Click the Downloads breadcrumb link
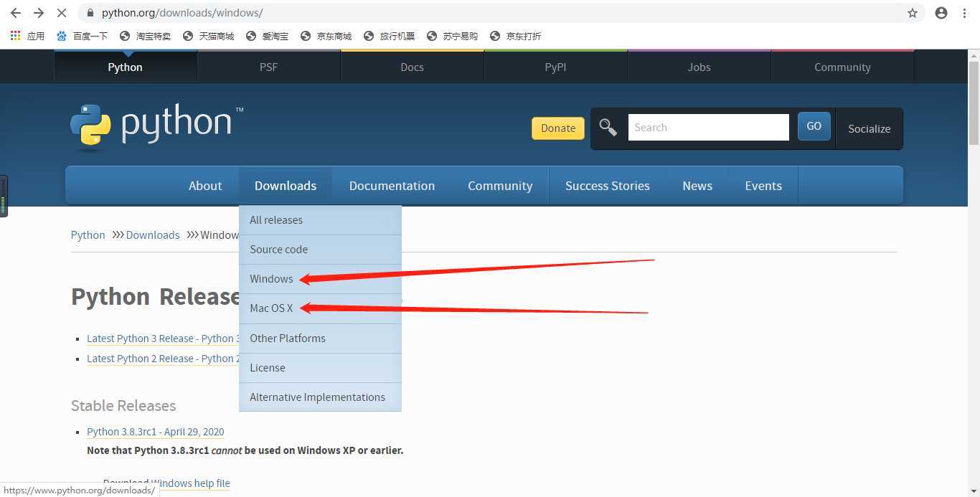The image size is (980, 497). pos(153,235)
